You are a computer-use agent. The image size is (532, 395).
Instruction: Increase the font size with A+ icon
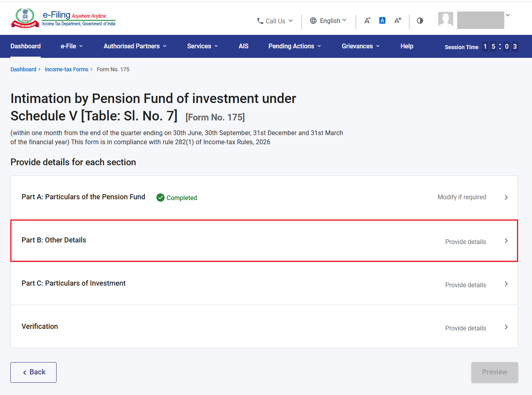coord(398,21)
